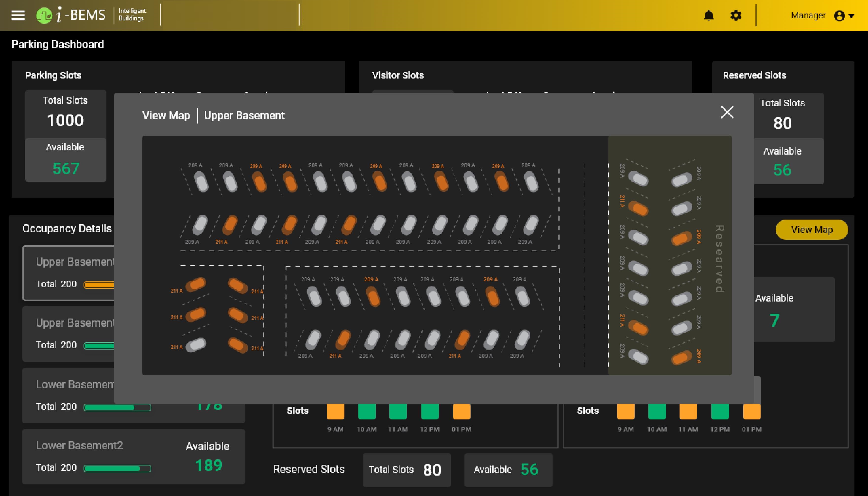Select the first Upper Basement card
868x496 pixels.
pyautogui.click(x=68, y=272)
